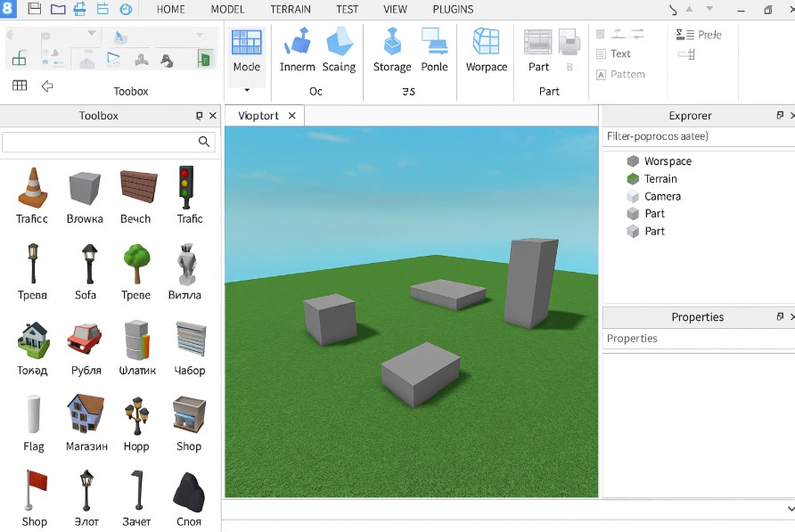Expand the chevron at the bottom right corner

791,509
